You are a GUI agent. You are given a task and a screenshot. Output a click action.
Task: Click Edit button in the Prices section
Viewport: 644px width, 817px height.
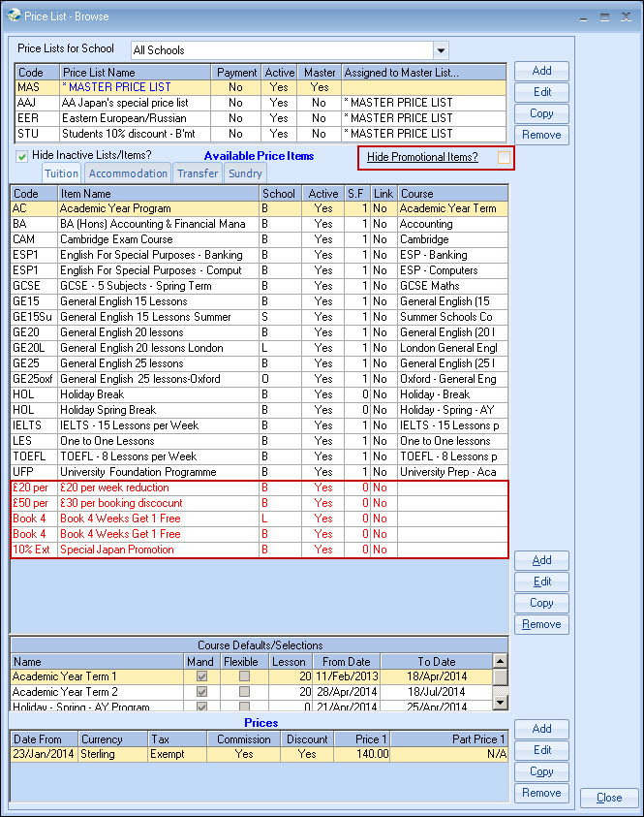(541, 750)
